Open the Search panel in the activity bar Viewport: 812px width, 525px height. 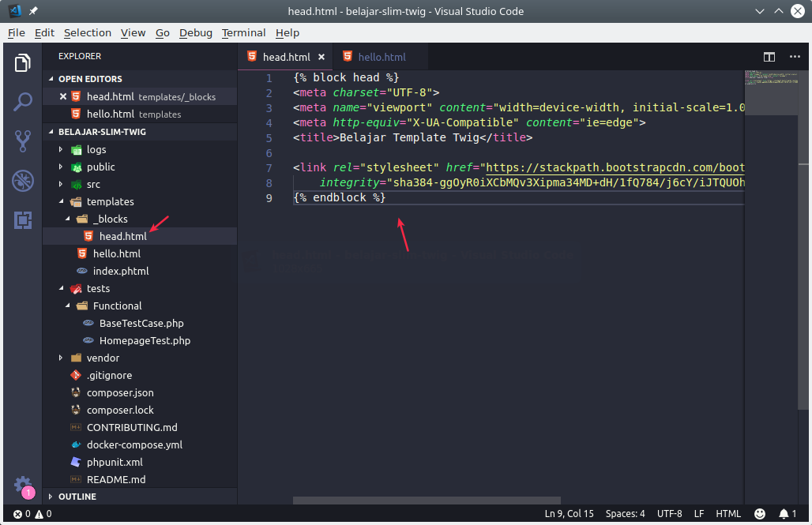click(x=22, y=103)
